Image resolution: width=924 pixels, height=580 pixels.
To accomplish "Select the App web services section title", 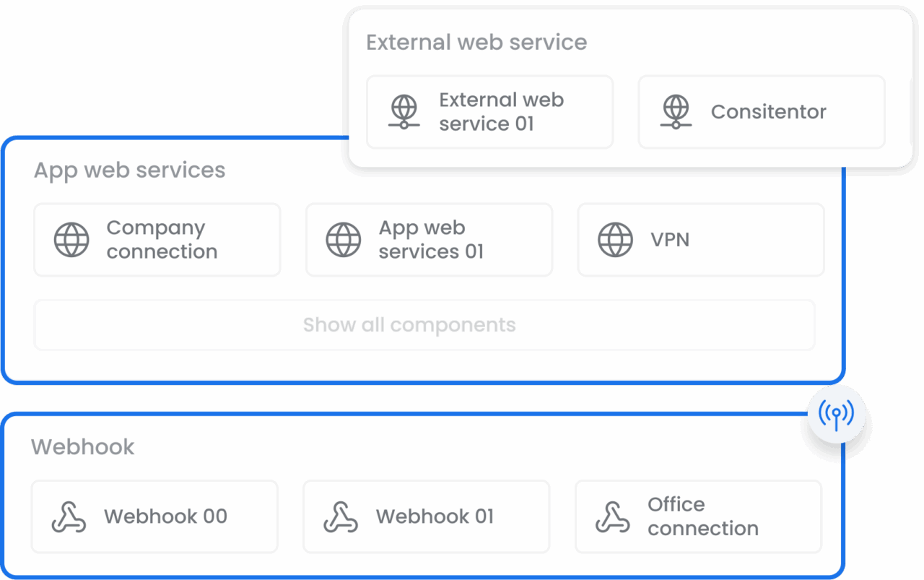I will coord(129,170).
